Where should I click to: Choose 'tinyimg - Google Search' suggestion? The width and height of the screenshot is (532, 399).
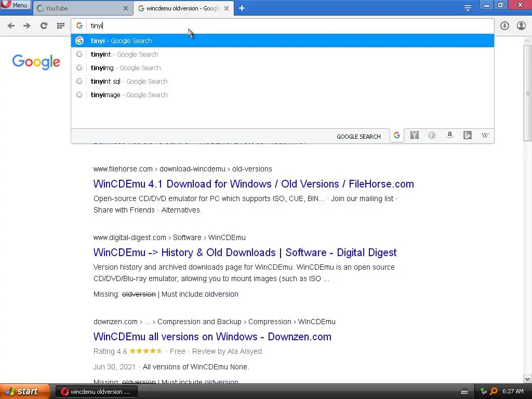click(282, 68)
